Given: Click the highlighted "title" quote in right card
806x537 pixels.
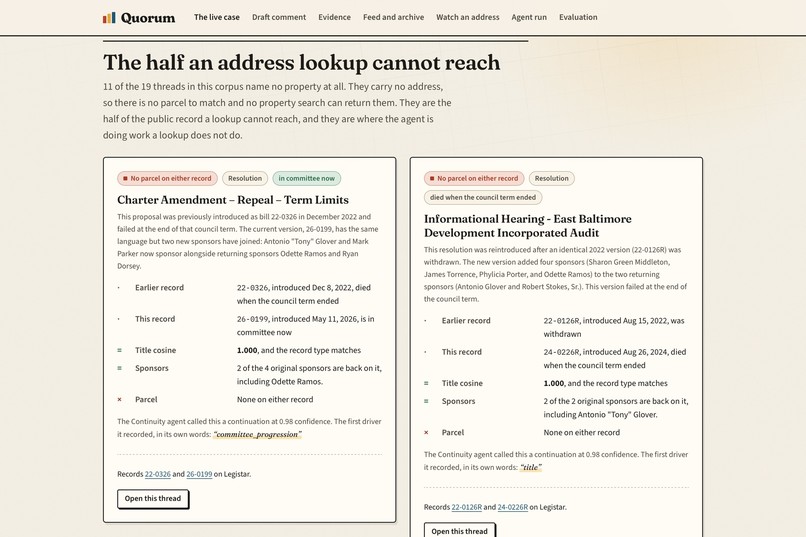Looking at the screenshot, I should click(x=531, y=467).
